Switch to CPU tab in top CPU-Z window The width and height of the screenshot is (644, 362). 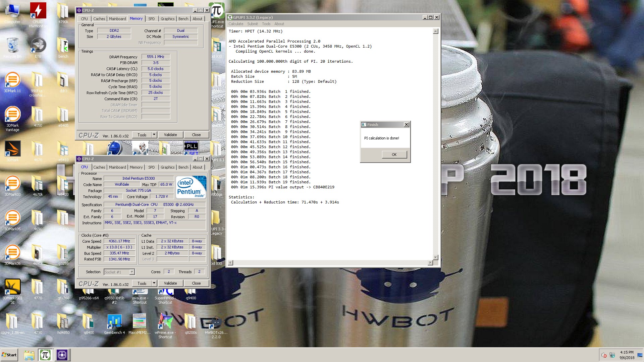point(85,19)
